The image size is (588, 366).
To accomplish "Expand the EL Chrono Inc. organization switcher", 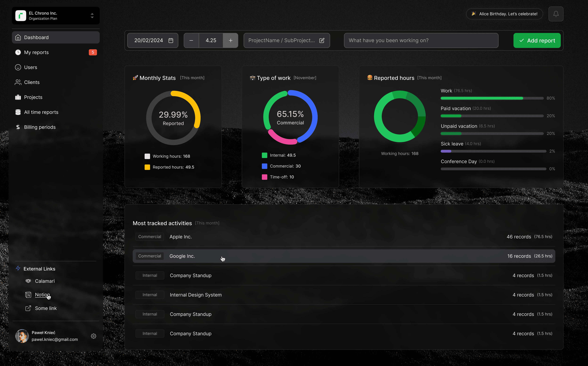I will point(92,16).
